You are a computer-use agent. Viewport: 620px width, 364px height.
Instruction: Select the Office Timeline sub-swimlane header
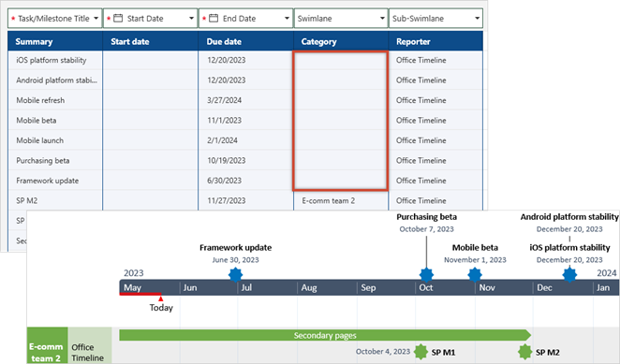click(x=89, y=345)
